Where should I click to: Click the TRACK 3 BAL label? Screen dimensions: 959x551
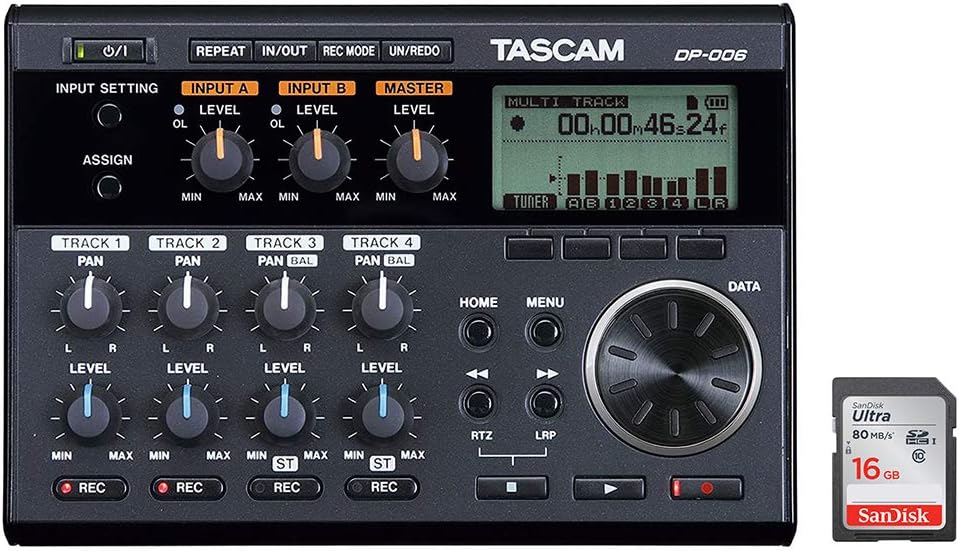coord(302,261)
